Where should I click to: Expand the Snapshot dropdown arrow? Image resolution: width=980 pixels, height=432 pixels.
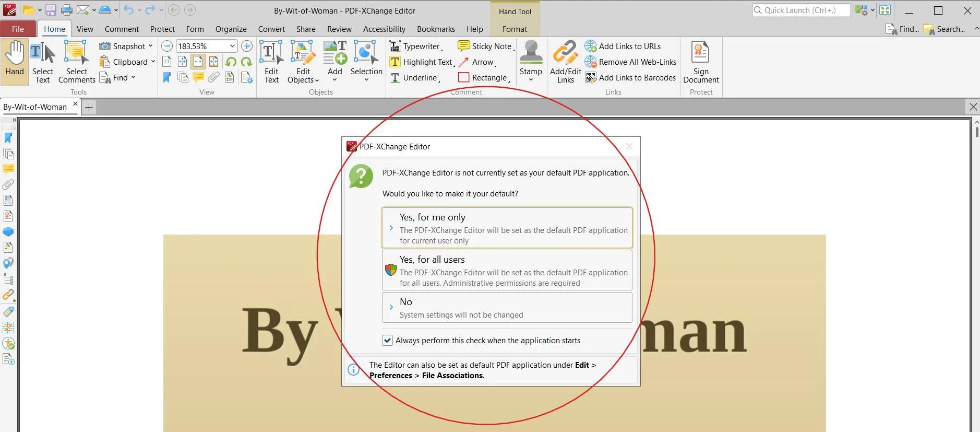click(151, 46)
